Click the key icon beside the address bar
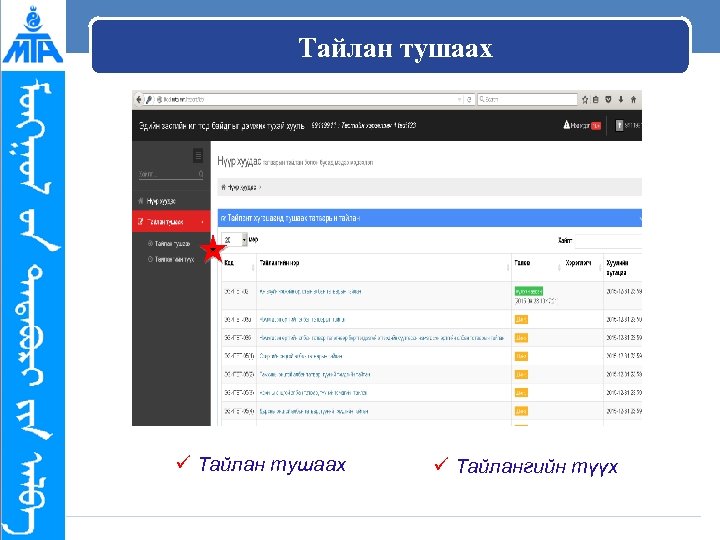The width and height of the screenshot is (720, 540). (x=149, y=99)
